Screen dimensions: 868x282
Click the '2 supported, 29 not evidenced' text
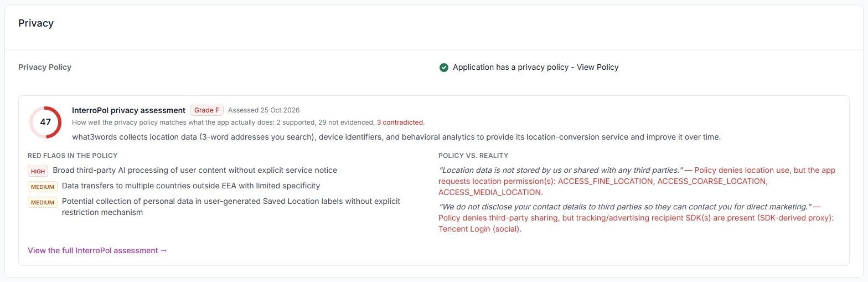click(x=325, y=122)
